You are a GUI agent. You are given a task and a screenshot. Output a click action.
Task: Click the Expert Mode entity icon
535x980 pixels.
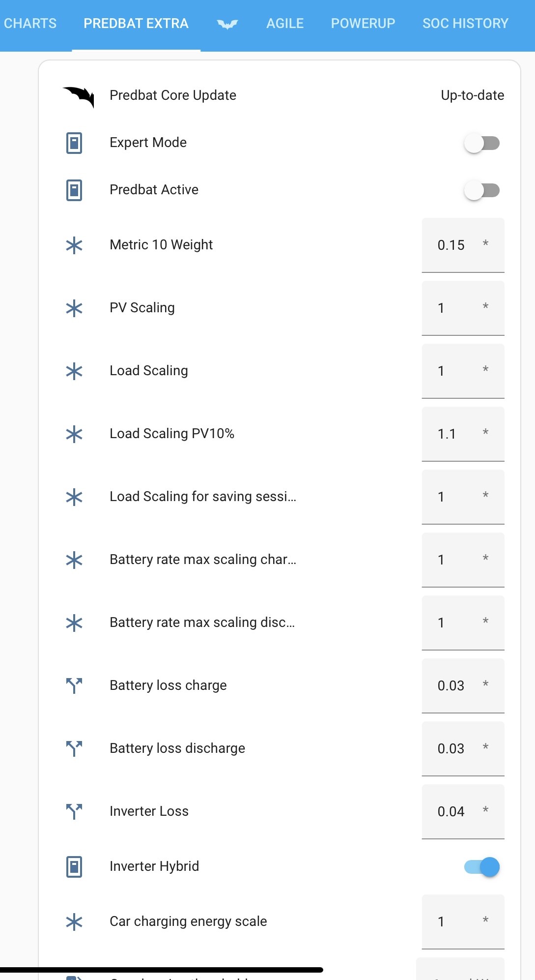point(74,143)
